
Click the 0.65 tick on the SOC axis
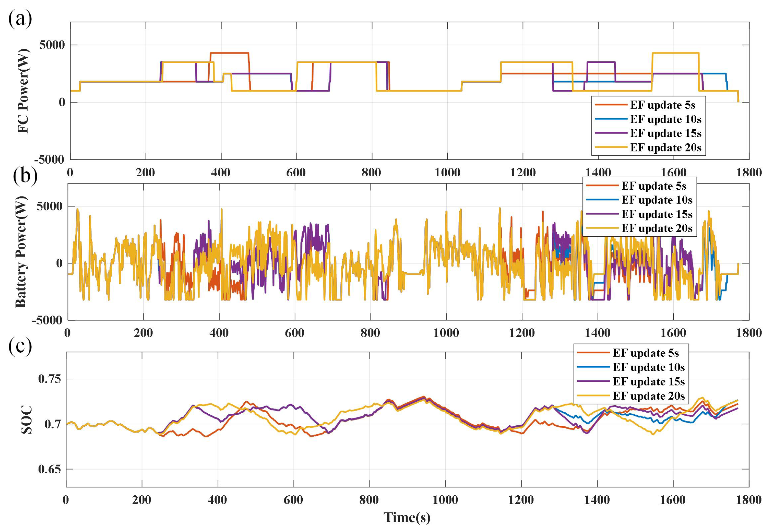[50, 469]
